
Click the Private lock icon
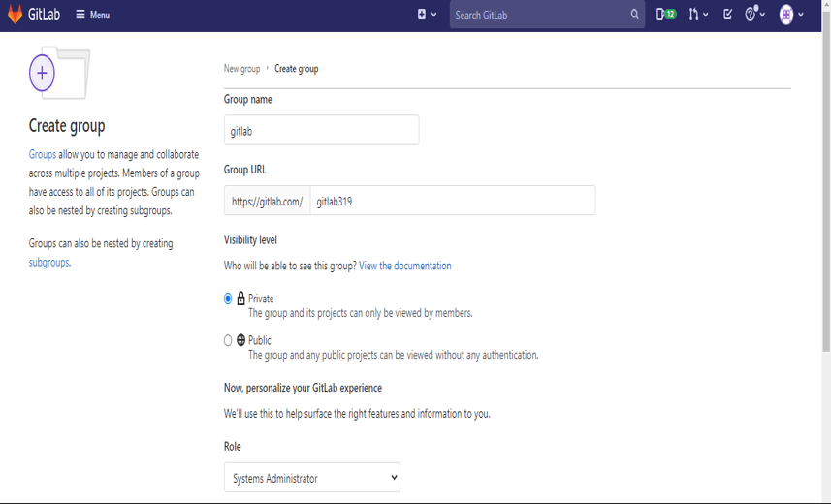(240, 299)
